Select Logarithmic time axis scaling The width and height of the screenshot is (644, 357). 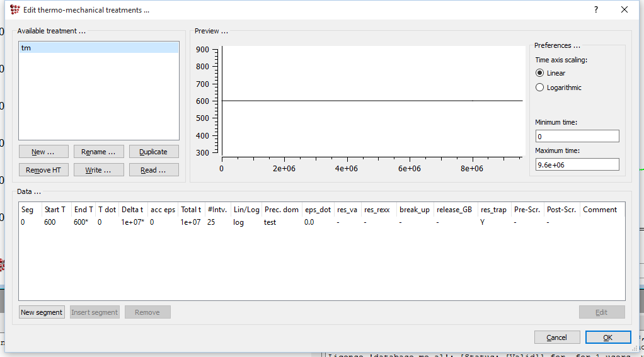pyautogui.click(x=540, y=88)
